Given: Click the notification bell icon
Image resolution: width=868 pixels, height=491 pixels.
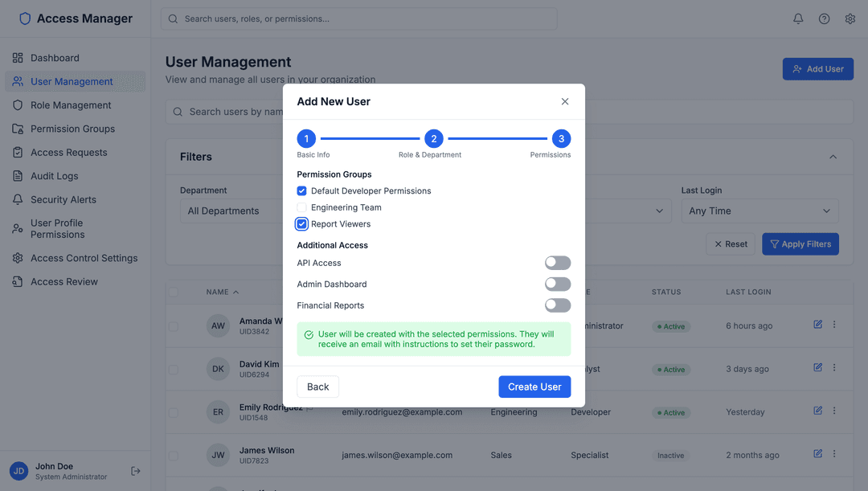Looking at the screenshot, I should [798, 18].
